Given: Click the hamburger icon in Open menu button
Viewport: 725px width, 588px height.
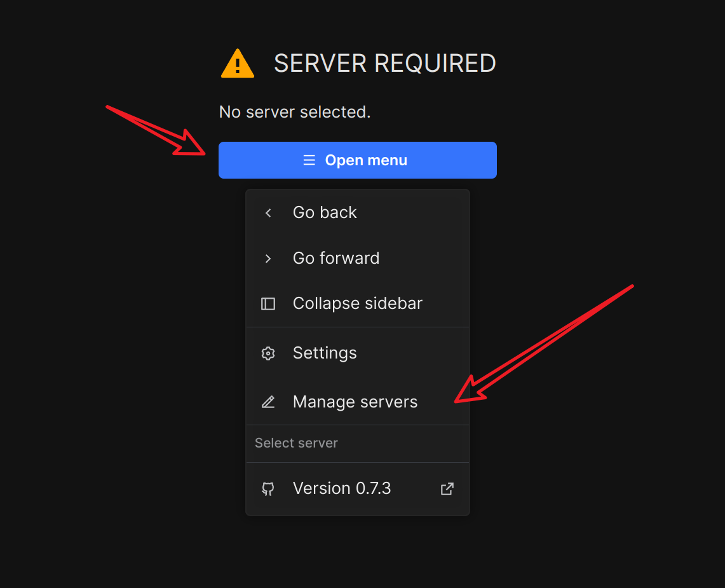Looking at the screenshot, I should tap(309, 160).
